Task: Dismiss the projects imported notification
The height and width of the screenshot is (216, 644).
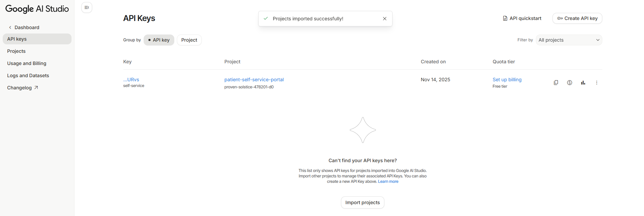Action: (385, 18)
